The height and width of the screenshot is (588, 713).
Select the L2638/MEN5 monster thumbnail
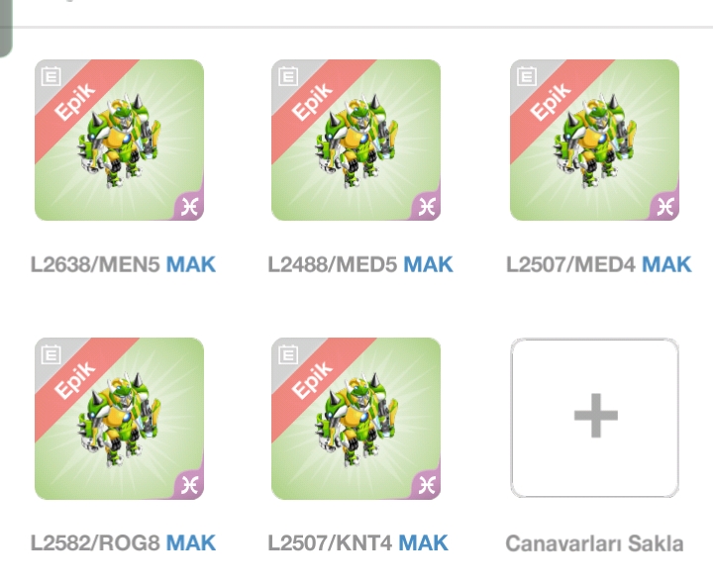(x=119, y=140)
